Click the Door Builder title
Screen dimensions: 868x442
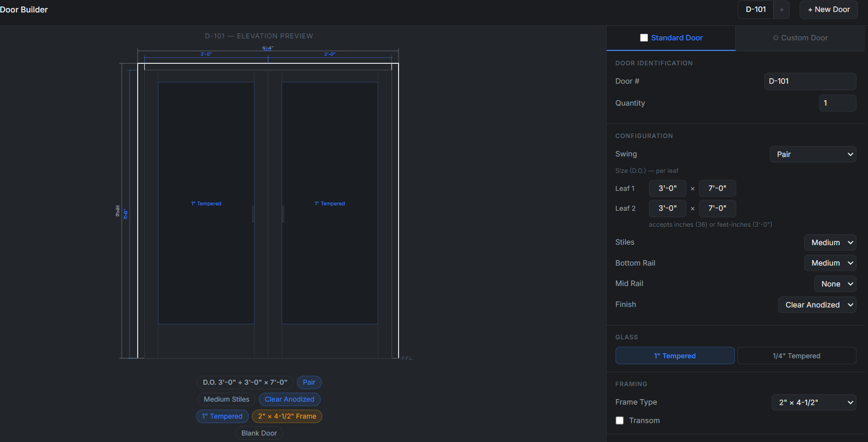24,9
